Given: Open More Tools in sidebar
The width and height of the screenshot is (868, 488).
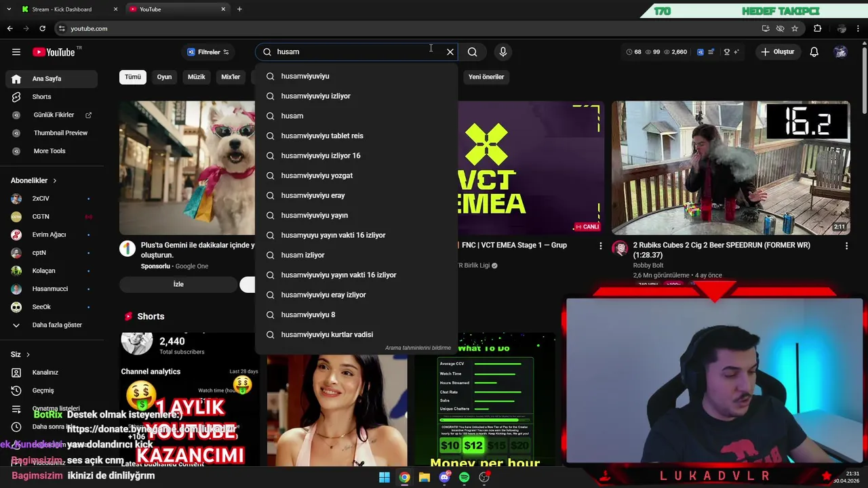Looking at the screenshot, I should point(52,151).
